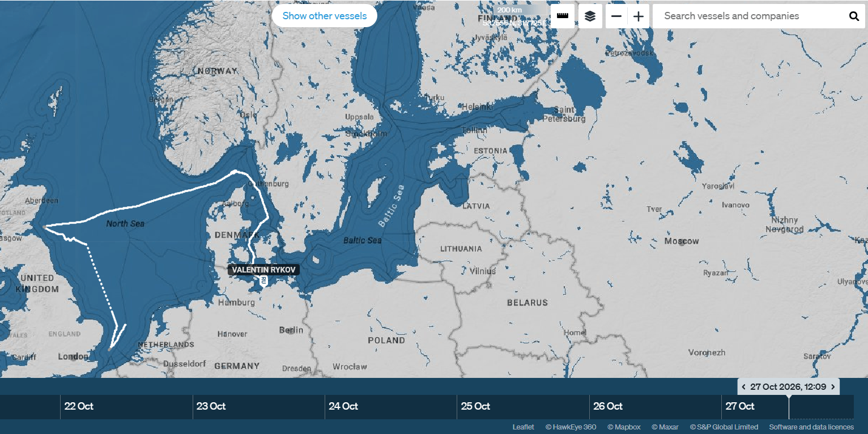
Task: Step to next timestamp with right chevron
Action: click(833, 387)
